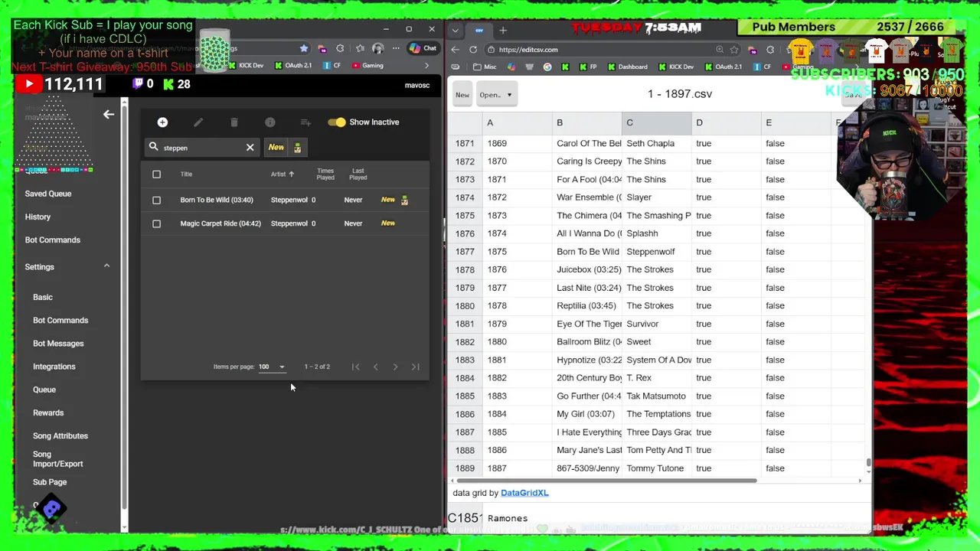The height and width of the screenshot is (551, 980).
Task: Click the edit pencil icon in song toolbar
Action: coord(198,122)
